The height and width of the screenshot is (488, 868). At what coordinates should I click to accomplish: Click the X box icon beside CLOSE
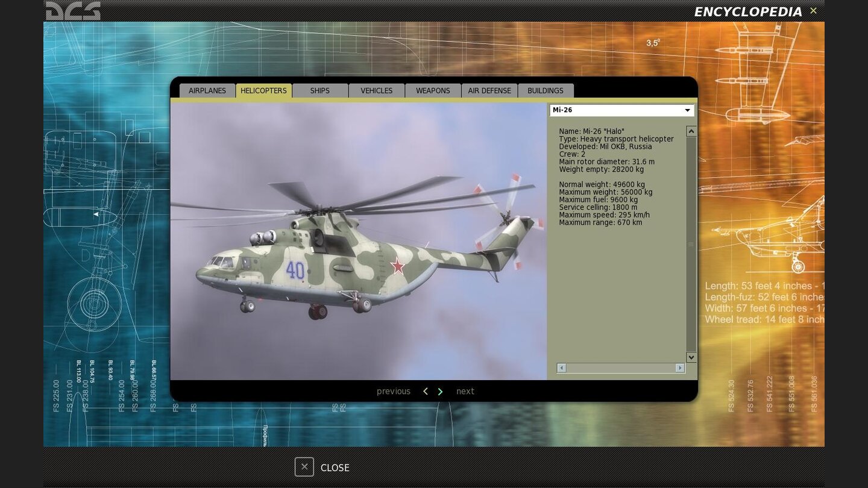[304, 467]
